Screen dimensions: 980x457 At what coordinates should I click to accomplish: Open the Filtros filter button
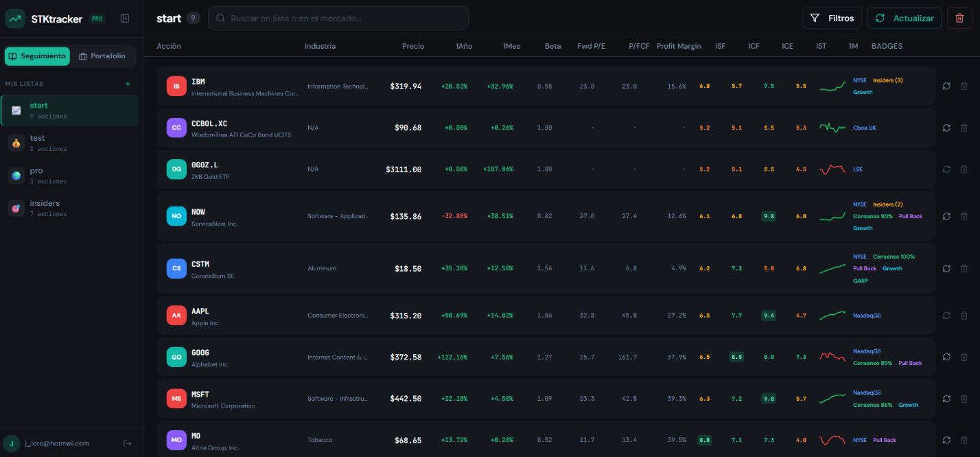click(x=832, y=19)
